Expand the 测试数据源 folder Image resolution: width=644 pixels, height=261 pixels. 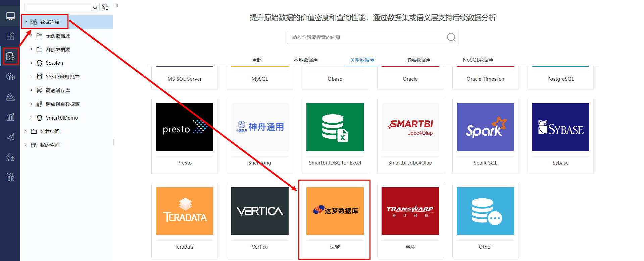coord(32,49)
